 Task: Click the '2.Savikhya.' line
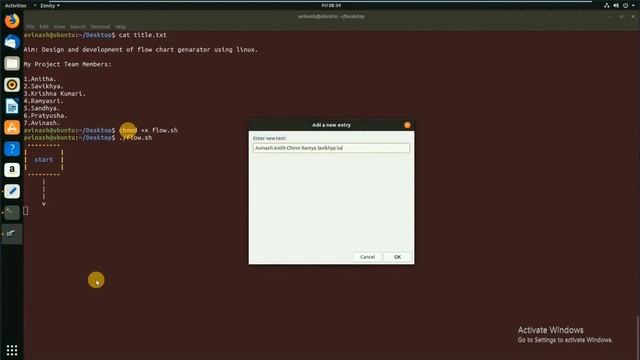43,86
